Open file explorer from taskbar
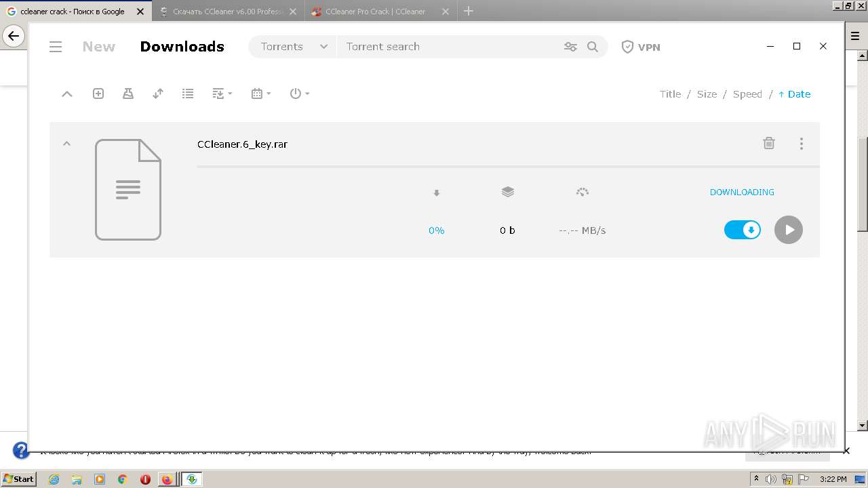This screenshot has width=868, height=488. point(77,479)
